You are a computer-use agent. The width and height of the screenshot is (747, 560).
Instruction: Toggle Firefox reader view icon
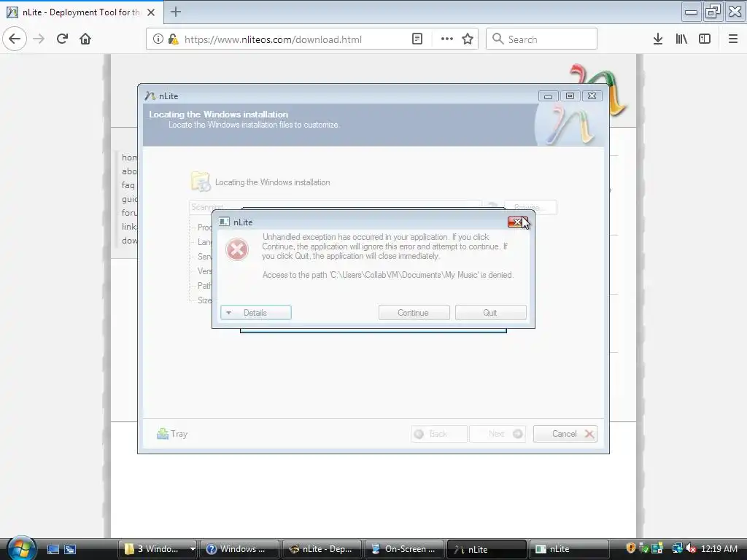(x=417, y=39)
